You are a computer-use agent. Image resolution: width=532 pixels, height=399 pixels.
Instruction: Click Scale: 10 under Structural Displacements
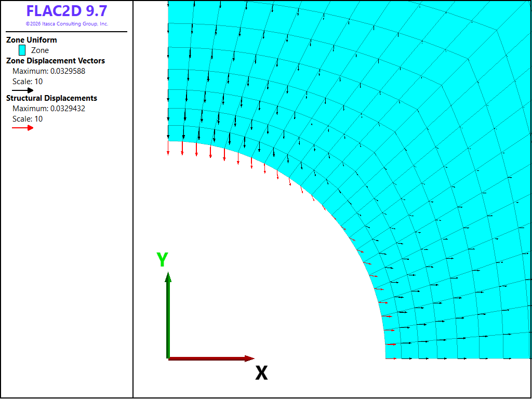click(x=28, y=119)
